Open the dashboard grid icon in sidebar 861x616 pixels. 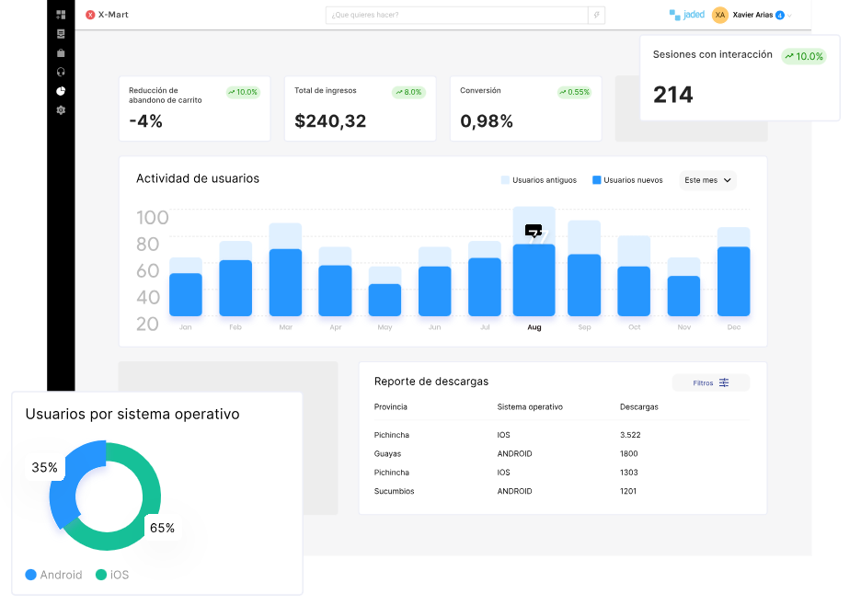pos(61,16)
